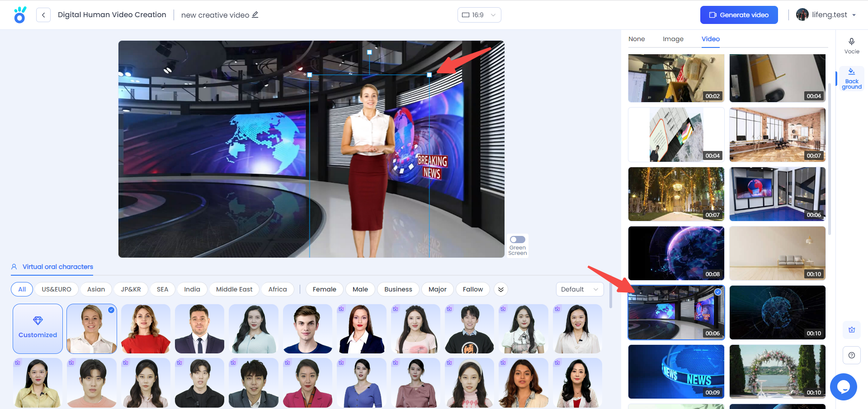Select the brick office video background 00:07
The width and height of the screenshot is (868, 409).
pos(778,135)
